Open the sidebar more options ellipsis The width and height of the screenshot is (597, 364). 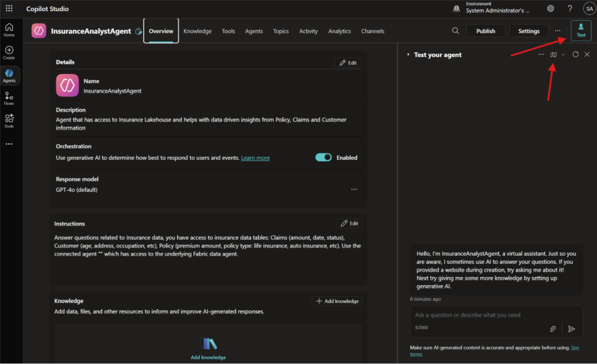pos(9,144)
